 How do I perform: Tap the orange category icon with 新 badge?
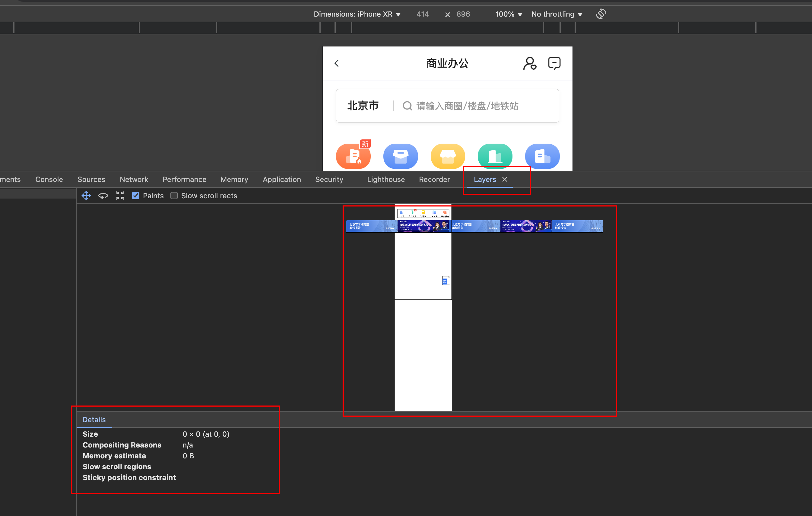tap(354, 155)
